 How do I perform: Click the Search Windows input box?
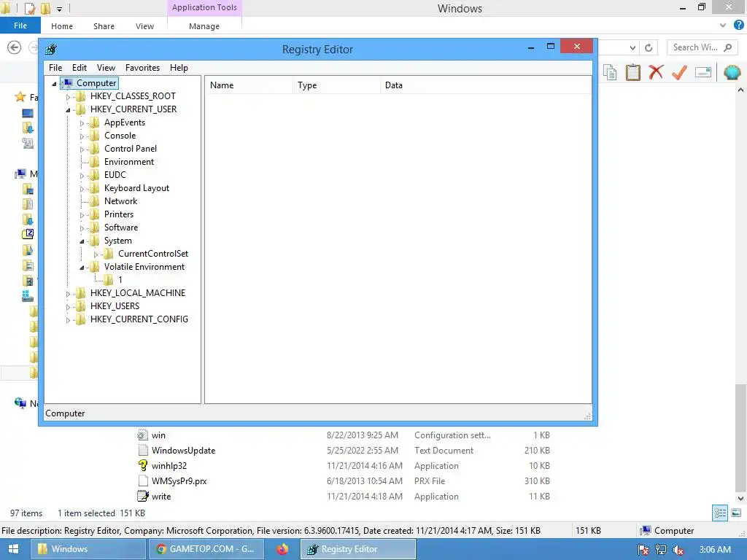coord(701,47)
